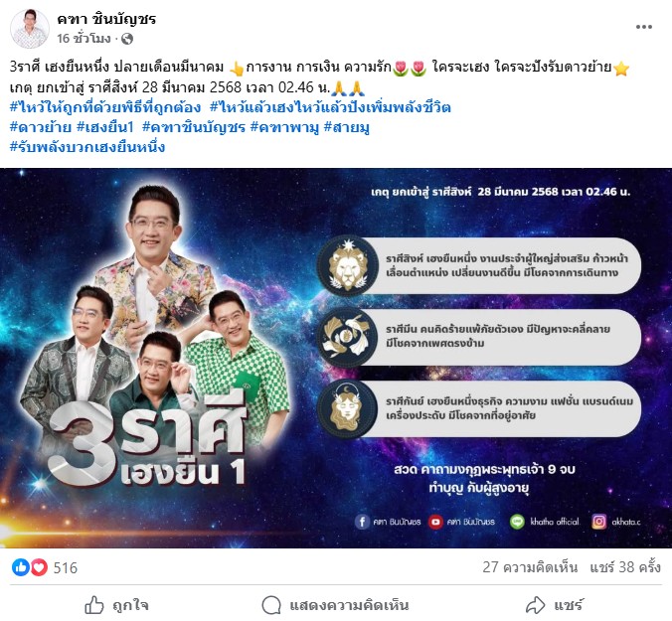
Task: Open hashtag #คฑาชินบัญชร
Action: pos(194,127)
